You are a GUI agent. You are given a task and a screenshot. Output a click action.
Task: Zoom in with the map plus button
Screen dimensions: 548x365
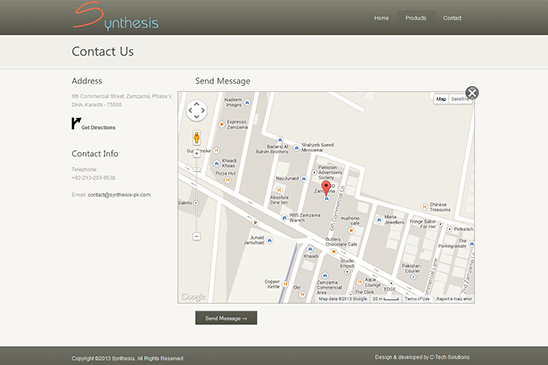pos(196,153)
